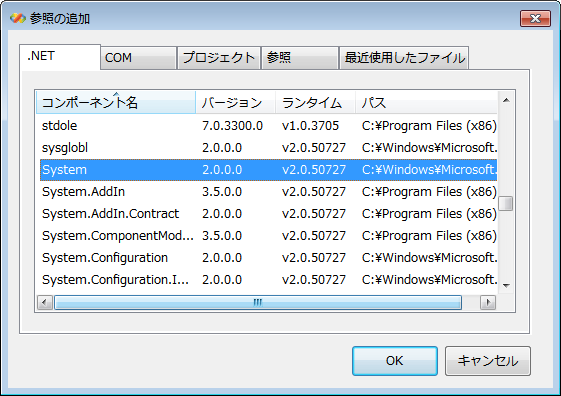Image resolution: width=561 pixels, height=396 pixels.
Task: Sort by コンポーネント名 column header
Action: pyautogui.click(x=116, y=103)
